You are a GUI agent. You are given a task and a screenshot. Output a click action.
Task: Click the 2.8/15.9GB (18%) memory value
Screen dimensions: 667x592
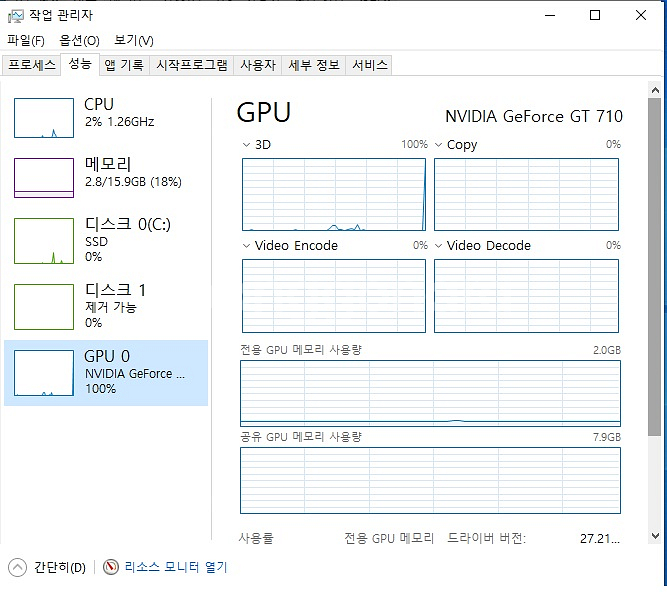[133, 182]
